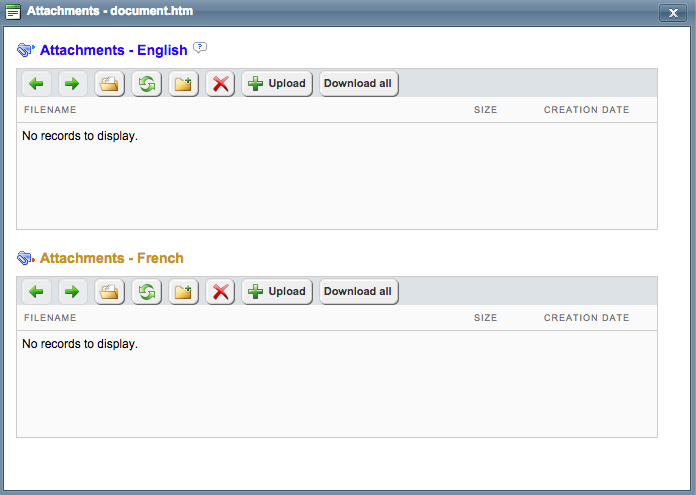Create new folder in English attachments

[183, 83]
